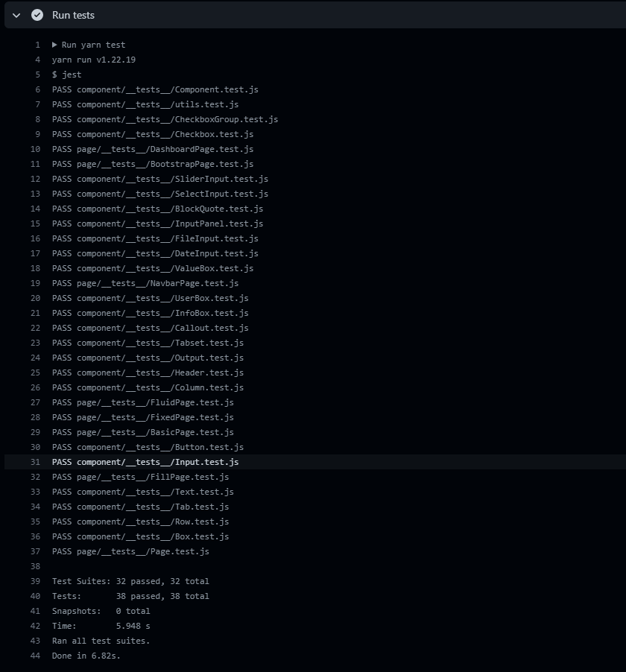
Task: Click line number 5 jest command
Action: click(x=38, y=75)
